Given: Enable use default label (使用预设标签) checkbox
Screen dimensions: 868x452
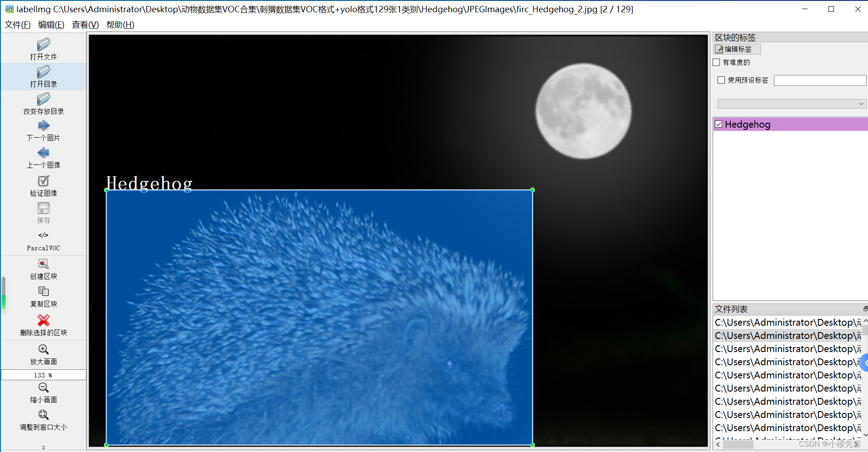Looking at the screenshot, I should click(x=721, y=80).
